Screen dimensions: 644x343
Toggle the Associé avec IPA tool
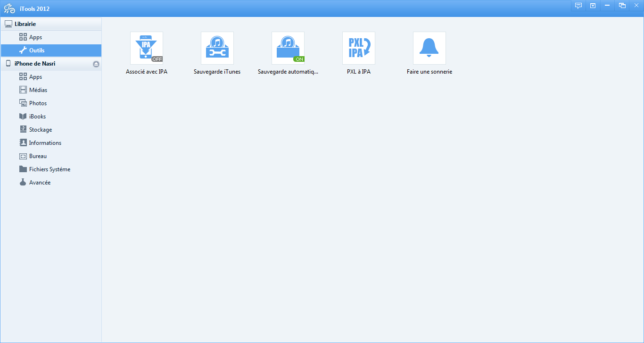coord(147,48)
